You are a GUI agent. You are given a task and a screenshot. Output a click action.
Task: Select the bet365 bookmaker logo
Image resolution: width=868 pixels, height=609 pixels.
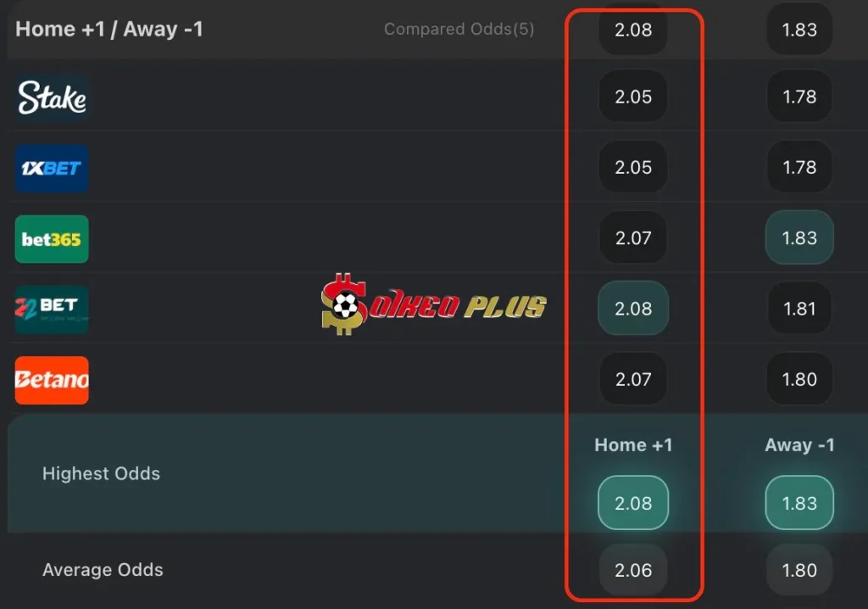pyautogui.click(x=52, y=239)
